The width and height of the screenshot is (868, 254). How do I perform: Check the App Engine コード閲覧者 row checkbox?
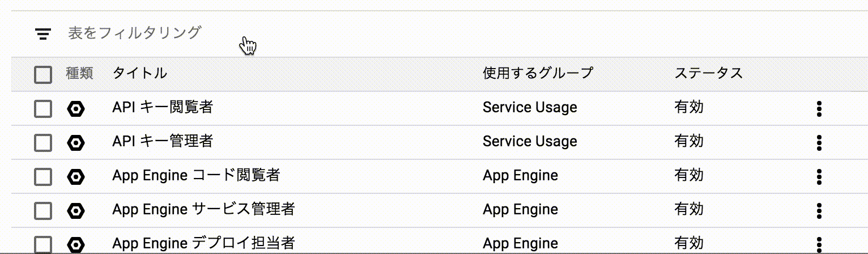point(43,177)
